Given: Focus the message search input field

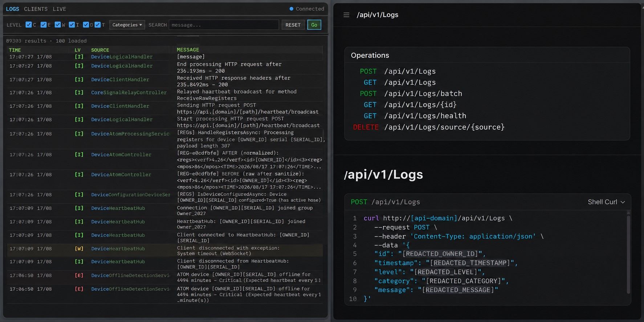Looking at the screenshot, I should coord(224,25).
